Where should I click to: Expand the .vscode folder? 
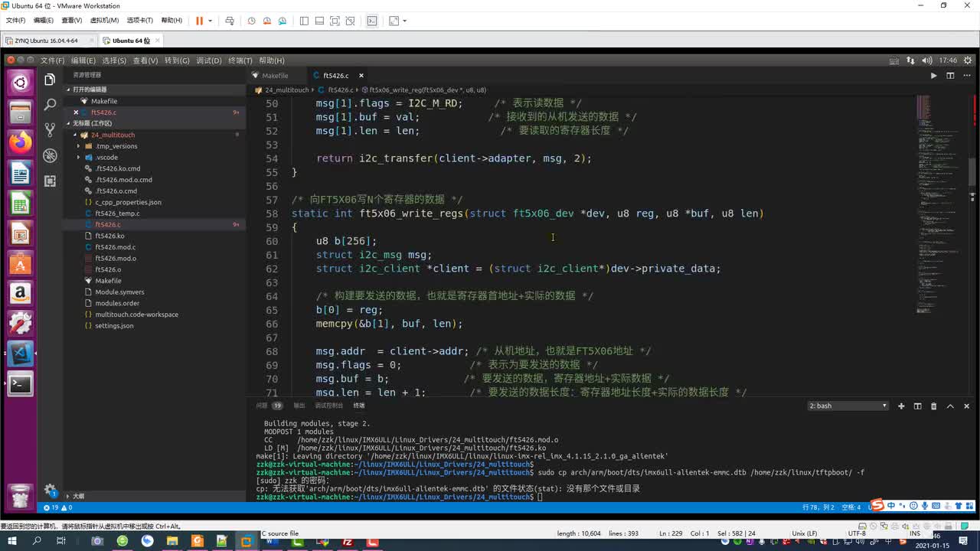coord(106,157)
